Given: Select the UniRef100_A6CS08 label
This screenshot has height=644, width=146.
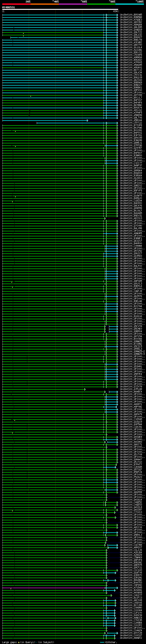Looking at the screenshot, I should [x=131, y=600].
